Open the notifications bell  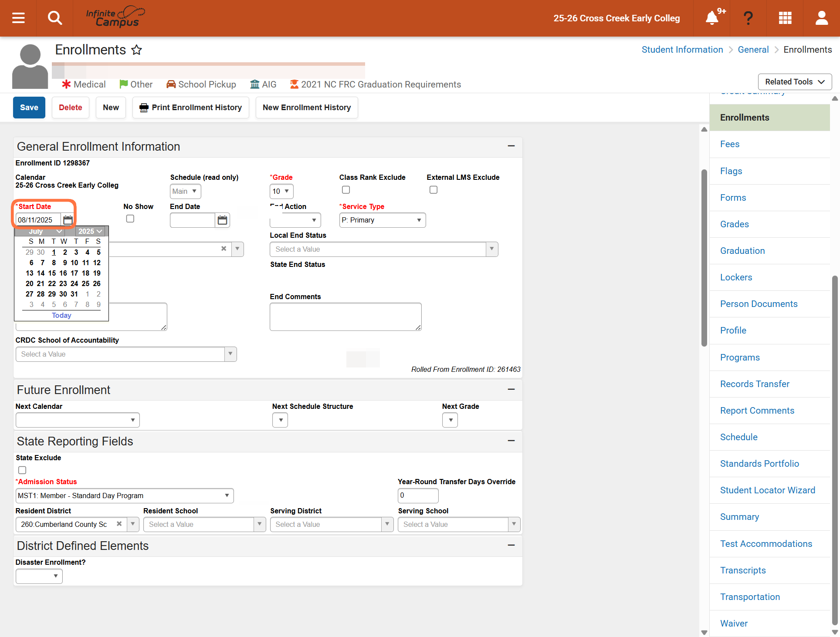tap(712, 18)
